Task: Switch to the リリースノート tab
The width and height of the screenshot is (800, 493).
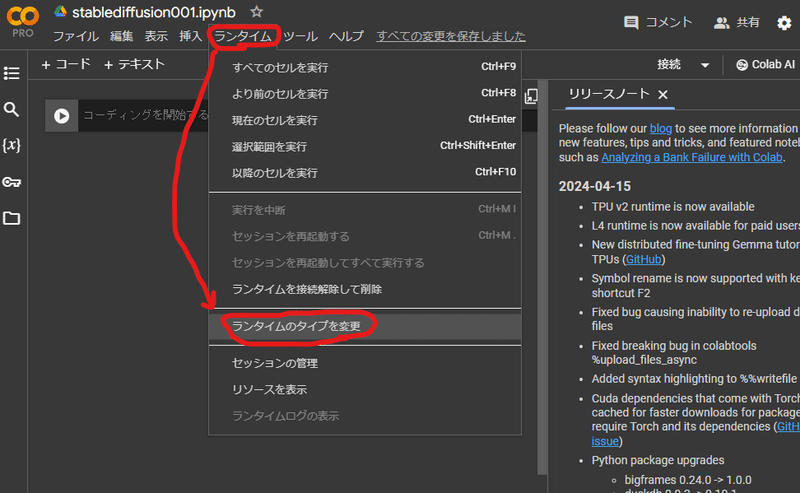Action: (609, 94)
